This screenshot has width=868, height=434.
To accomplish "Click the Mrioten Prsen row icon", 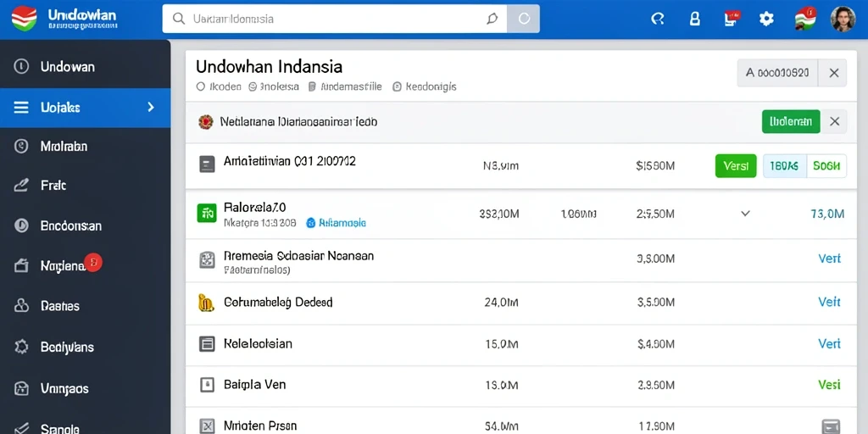I will 207,426.
